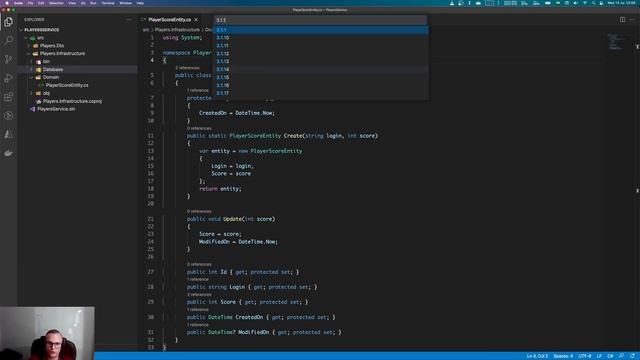The height and width of the screenshot is (360, 640).
Task: Click C# language mode in status bar
Action: click(610, 356)
